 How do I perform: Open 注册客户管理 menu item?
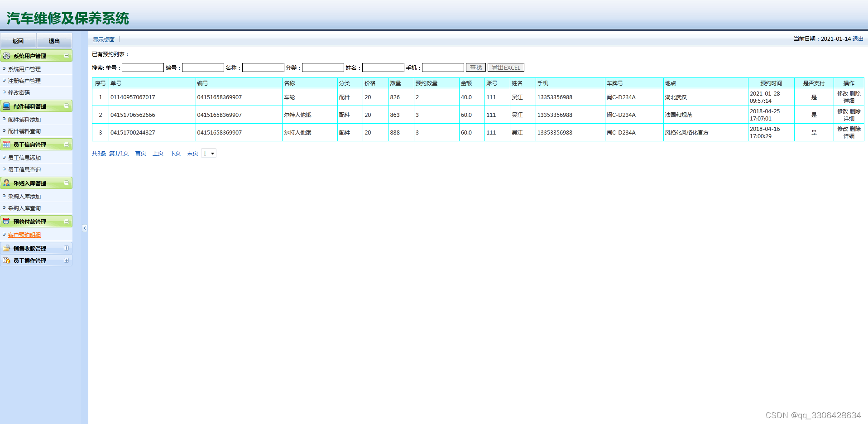click(x=24, y=81)
